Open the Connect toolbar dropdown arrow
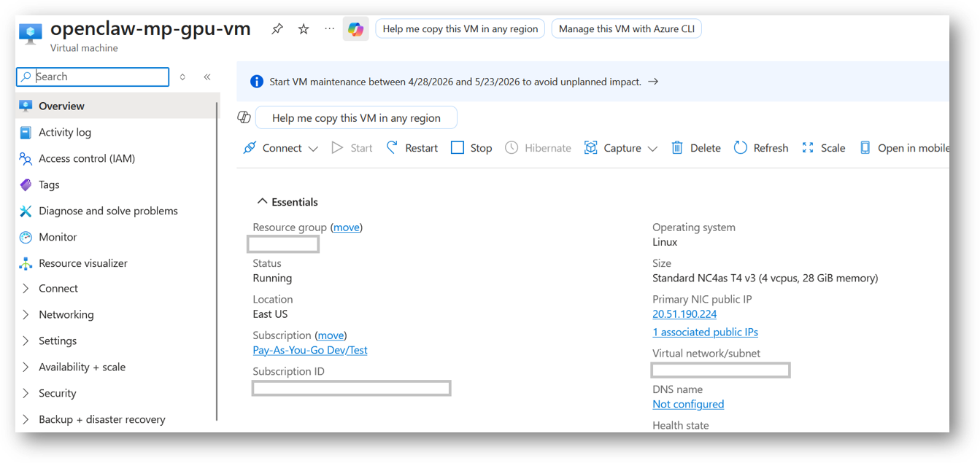 coord(313,149)
